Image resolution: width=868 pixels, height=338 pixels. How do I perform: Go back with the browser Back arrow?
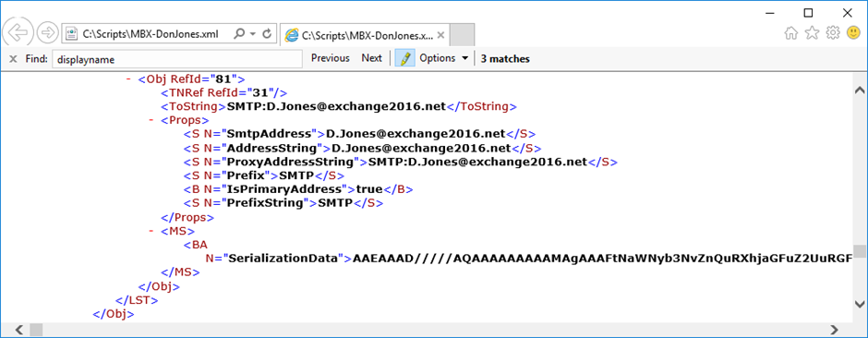[x=18, y=33]
